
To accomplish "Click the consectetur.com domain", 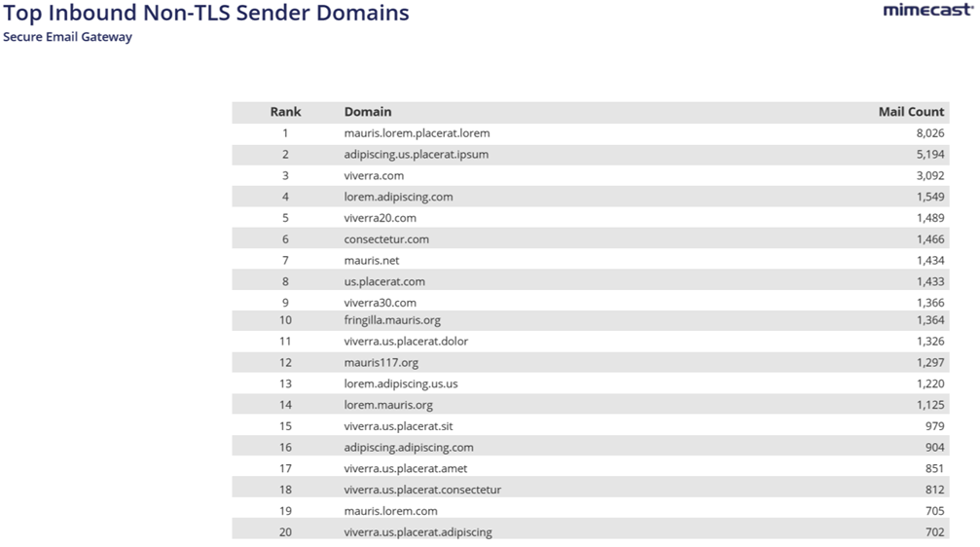I will (x=386, y=239).
